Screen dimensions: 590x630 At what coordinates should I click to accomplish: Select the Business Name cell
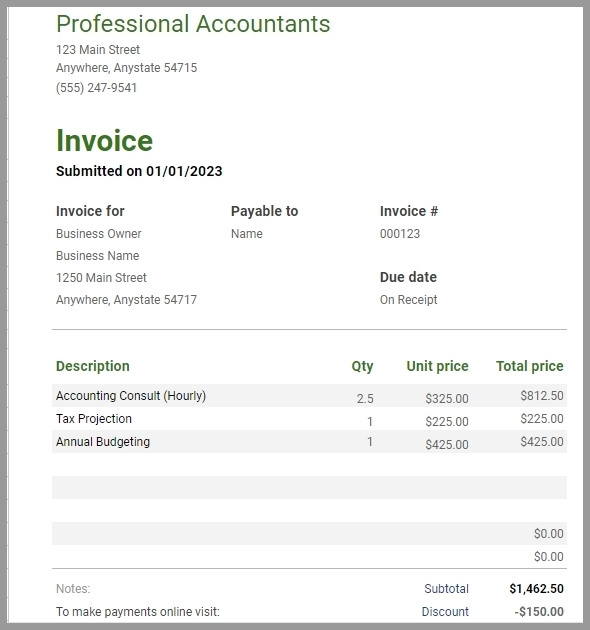(x=98, y=256)
